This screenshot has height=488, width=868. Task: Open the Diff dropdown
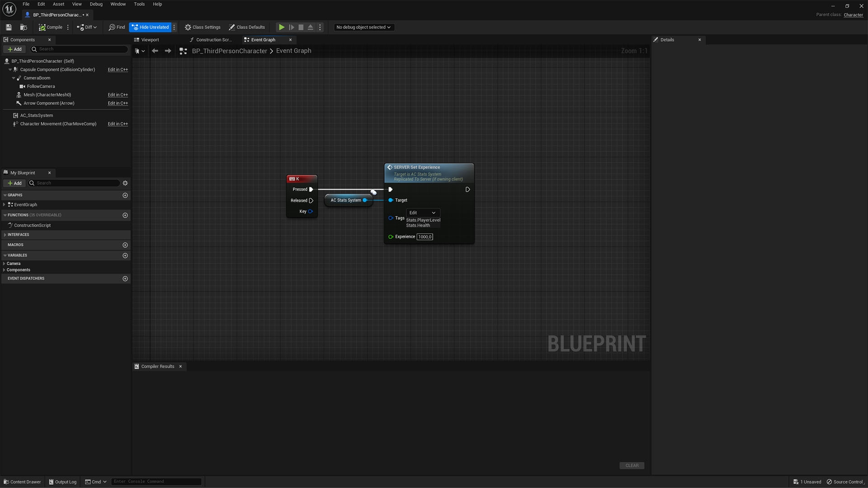[87, 27]
